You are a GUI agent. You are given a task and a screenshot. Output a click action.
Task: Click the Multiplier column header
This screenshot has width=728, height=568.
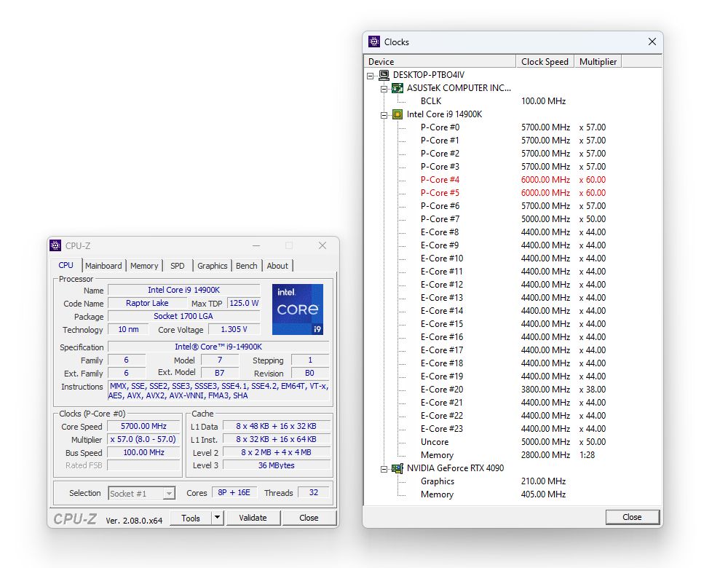(x=598, y=61)
